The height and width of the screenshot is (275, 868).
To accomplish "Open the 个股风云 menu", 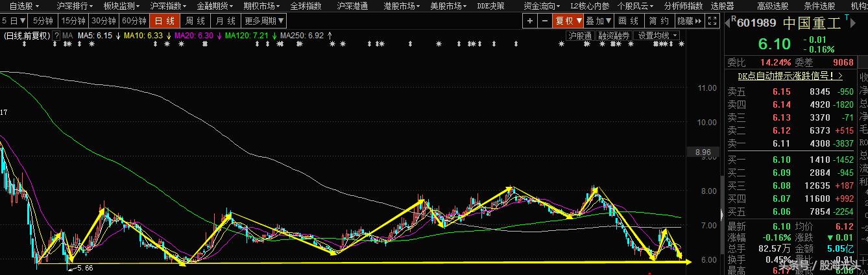I will [x=636, y=6].
